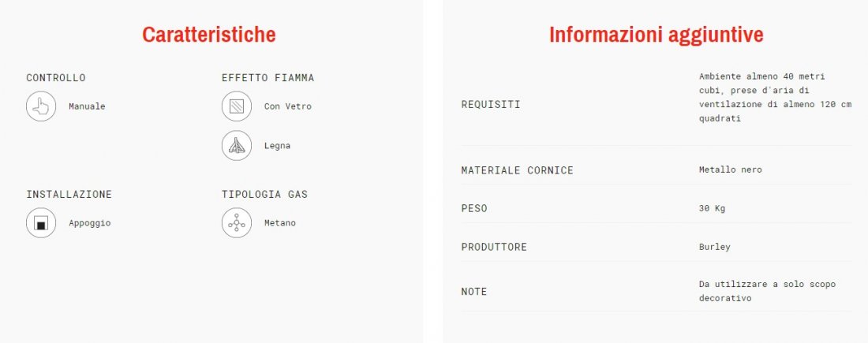868x343 pixels.
Task: Click the Metallo nero value
Action: click(730, 170)
